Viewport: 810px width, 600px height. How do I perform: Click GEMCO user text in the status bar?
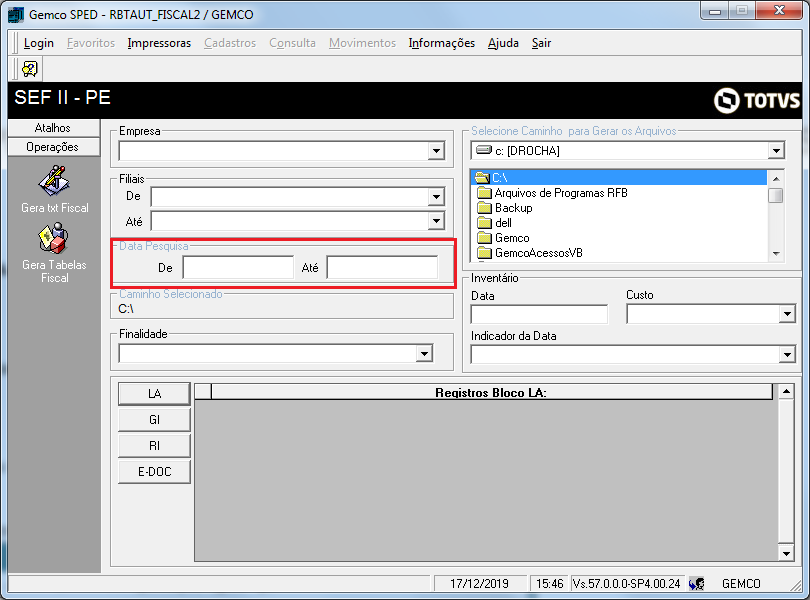point(741,583)
